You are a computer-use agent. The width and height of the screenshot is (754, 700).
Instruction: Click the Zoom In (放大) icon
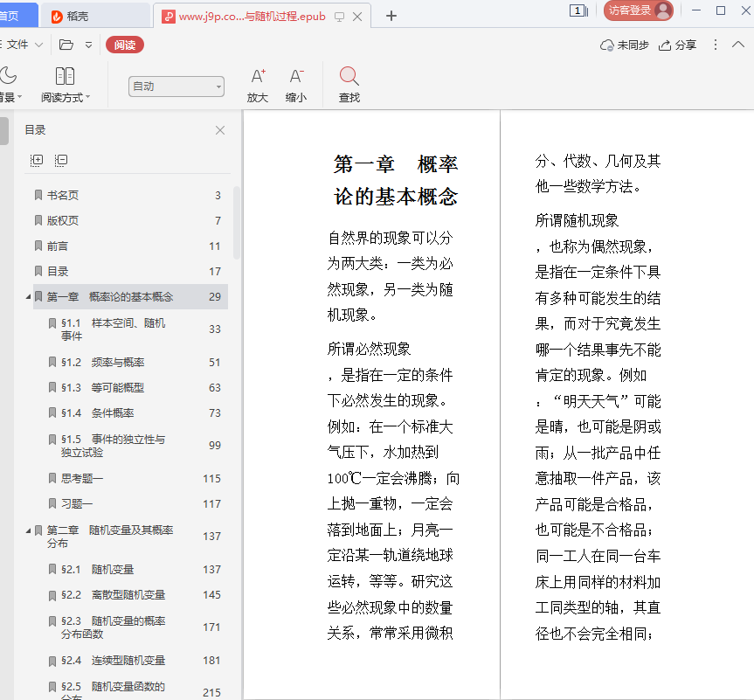coord(258,78)
